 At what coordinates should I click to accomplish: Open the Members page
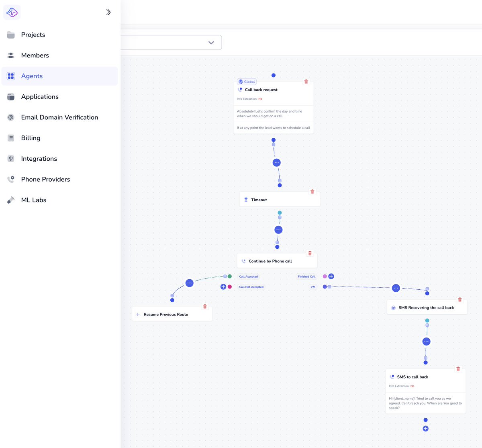(x=59, y=55)
